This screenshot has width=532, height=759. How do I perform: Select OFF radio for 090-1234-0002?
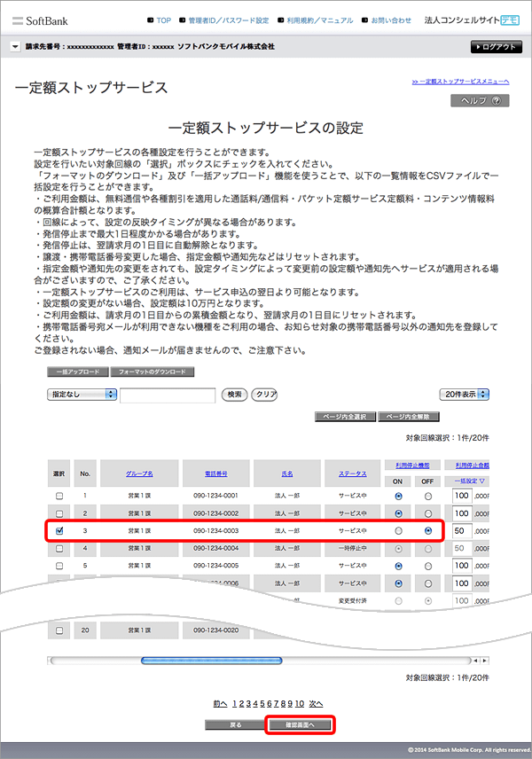coord(428,513)
